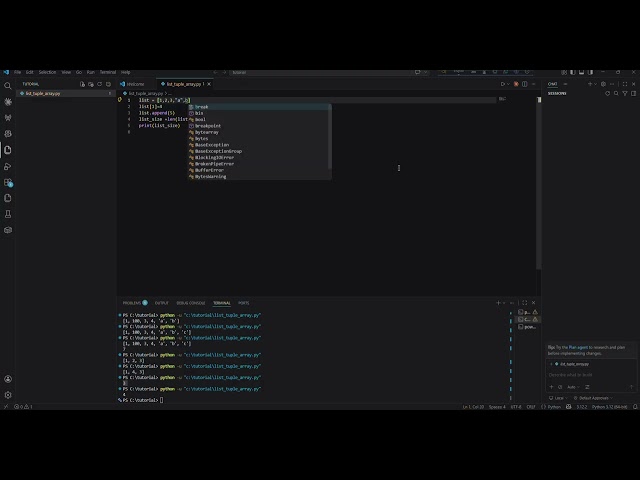Open the Default Approvals dropdown
Viewport: 640px width, 480px height.
click(x=593, y=398)
